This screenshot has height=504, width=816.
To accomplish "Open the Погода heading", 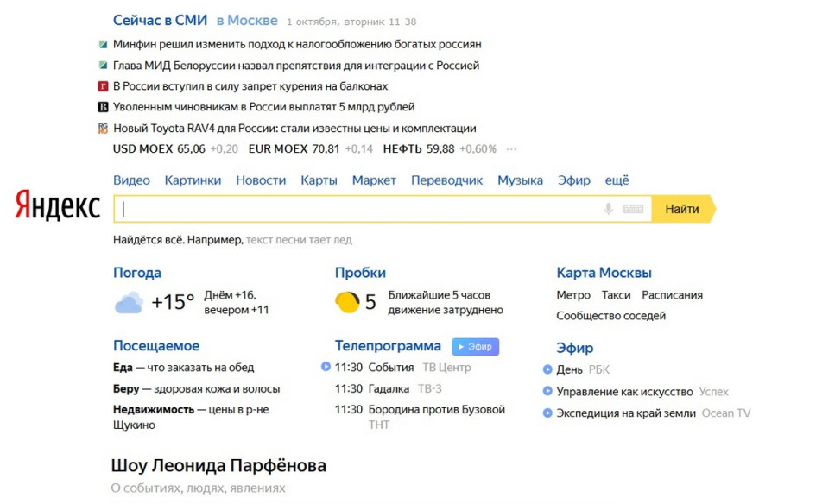I will 137,273.
